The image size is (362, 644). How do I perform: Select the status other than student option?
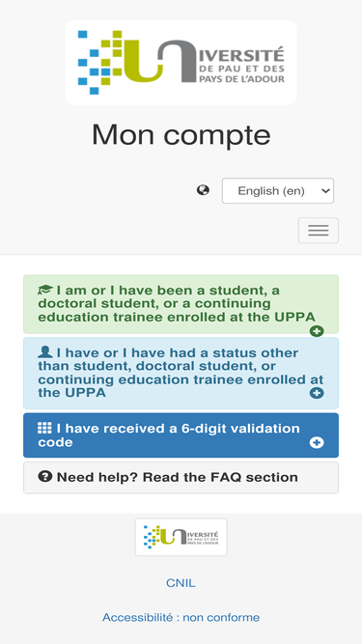pyautogui.click(x=181, y=373)
